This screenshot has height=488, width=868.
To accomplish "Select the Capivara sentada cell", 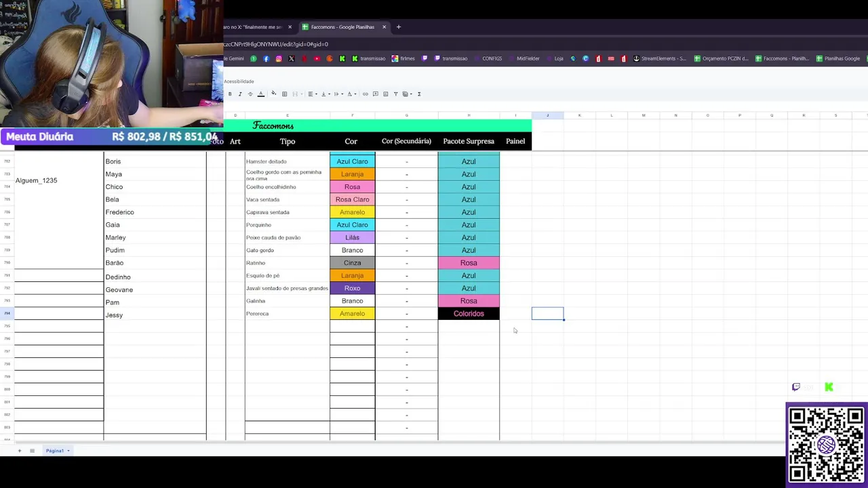I will 288,212.
